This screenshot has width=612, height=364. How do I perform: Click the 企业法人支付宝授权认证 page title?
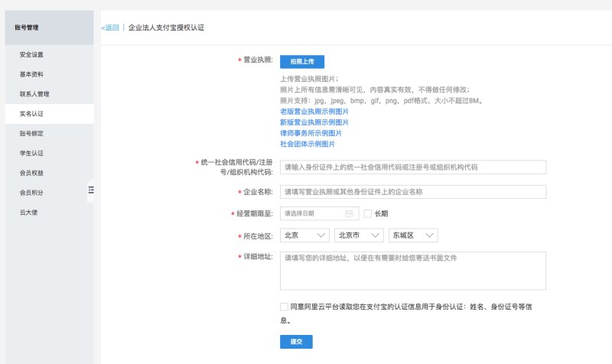(166, 28)
